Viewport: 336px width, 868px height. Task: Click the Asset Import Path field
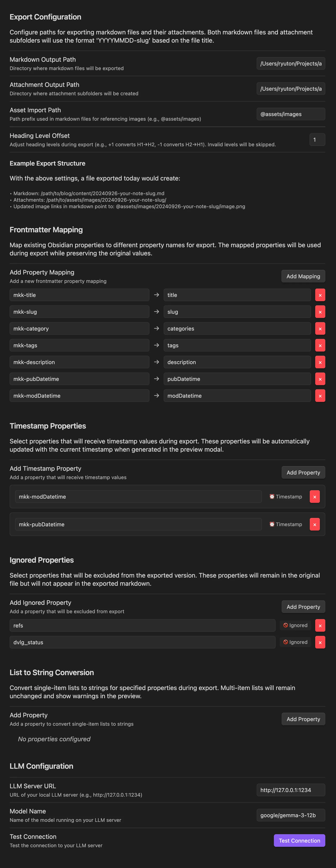(x=290, y=114)
